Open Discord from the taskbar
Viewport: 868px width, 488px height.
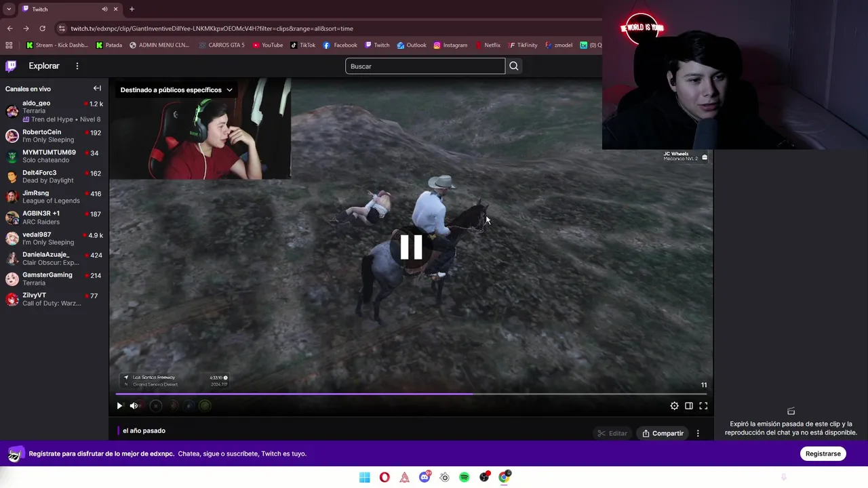[425, 477]
